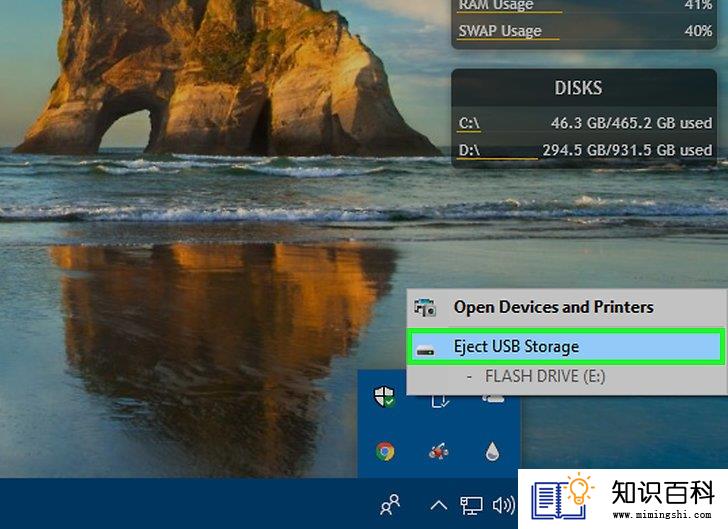Open Windows Security shield tray icon
Image resolution: width=728 pixels, height=529 pixels.
click(385, 397)
